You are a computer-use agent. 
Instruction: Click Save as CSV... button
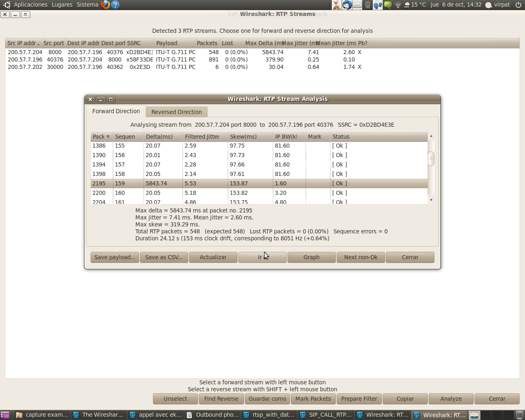tap(164, 257)
